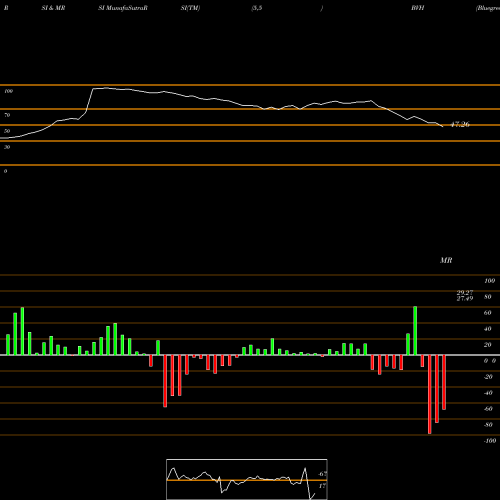The width and height of the screenshot is (500, 500).
Task: Click the 'SI(TM)' header label
Action: (190, 8)
